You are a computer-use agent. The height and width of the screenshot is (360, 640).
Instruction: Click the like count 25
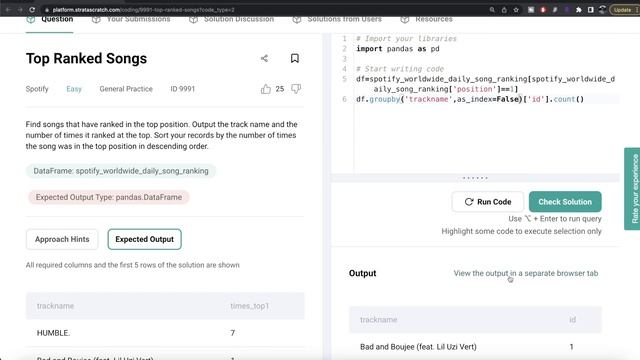pos(280,89)
